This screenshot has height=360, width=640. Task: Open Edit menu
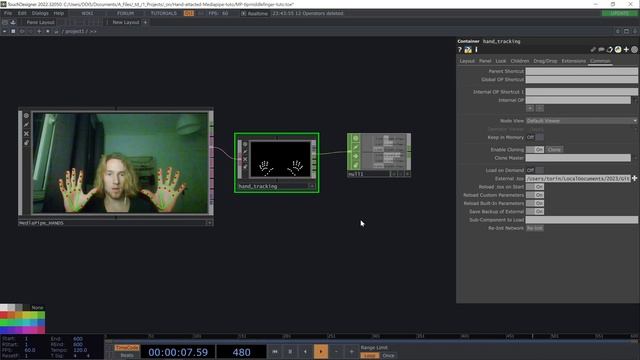click(x=22, y=13)
